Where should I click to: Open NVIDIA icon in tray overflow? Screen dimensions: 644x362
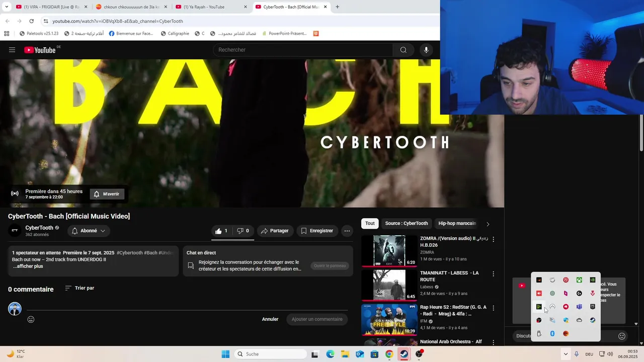[593, 280]
